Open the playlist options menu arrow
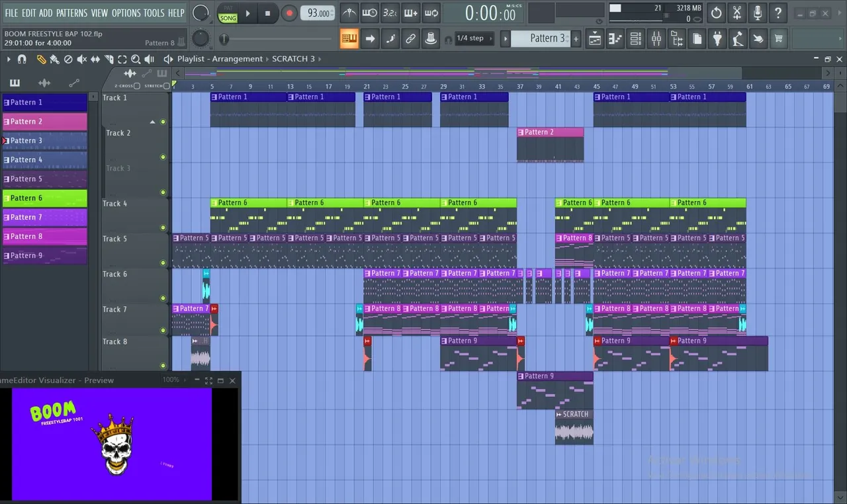847x504 pixels. click(x=9, y=59)
